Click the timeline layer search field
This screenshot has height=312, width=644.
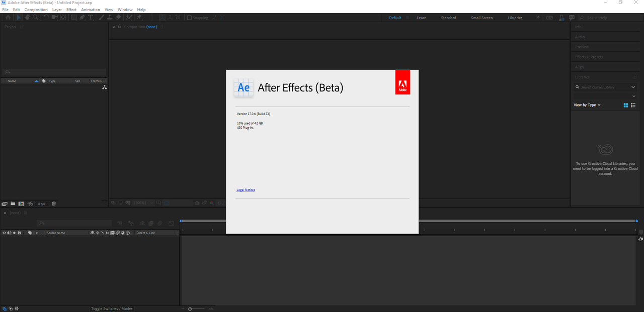coord(74,223)
